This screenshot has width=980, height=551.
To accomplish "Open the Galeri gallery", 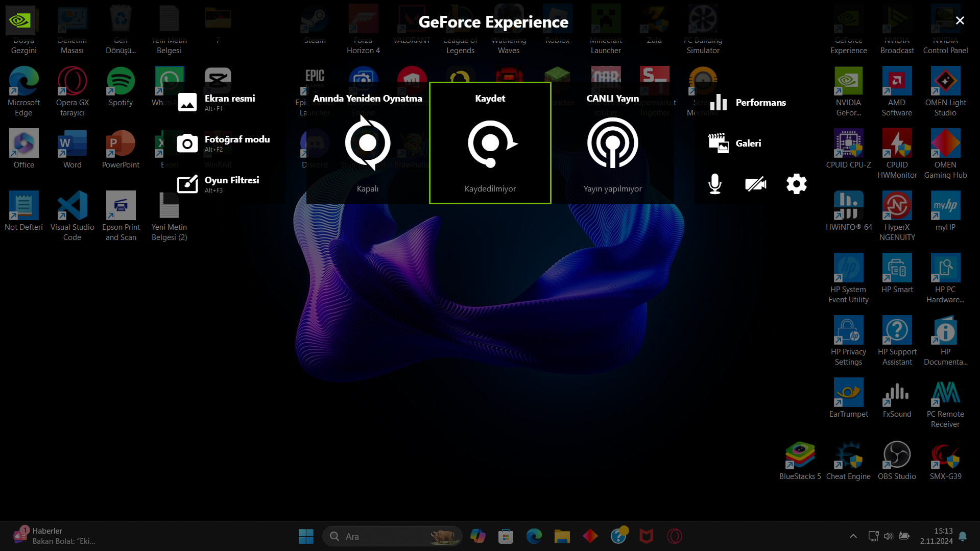I will 734,143.
